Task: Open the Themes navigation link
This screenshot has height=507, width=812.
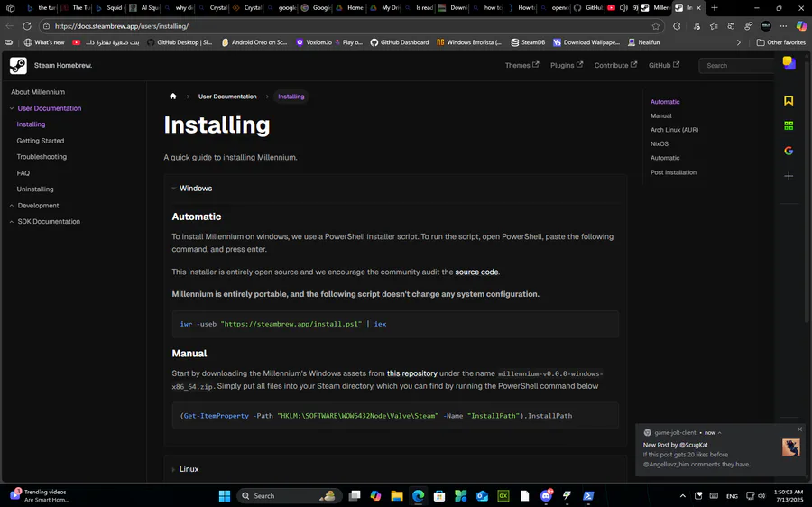Action: coord(521,65)
